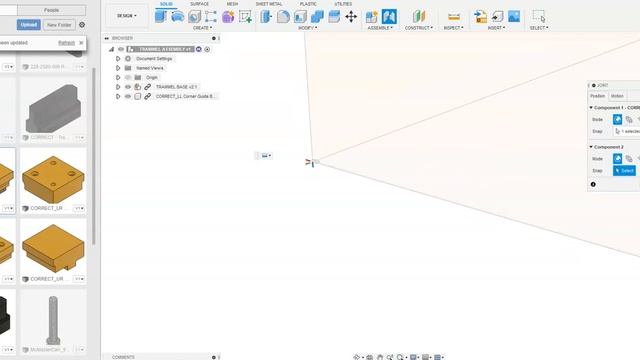
Task: Open the Create Form purple tool
Action: 228,16
